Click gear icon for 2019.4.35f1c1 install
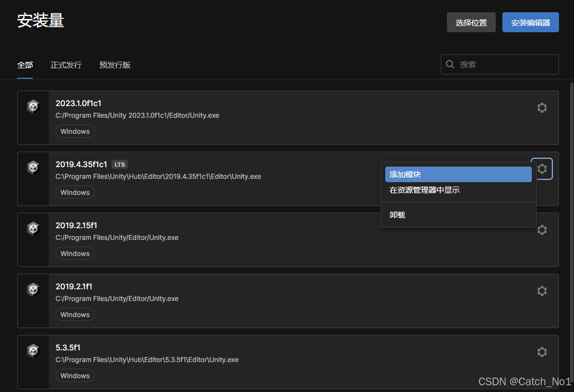This screenshot has width=574, height=392. pos(542,169)
